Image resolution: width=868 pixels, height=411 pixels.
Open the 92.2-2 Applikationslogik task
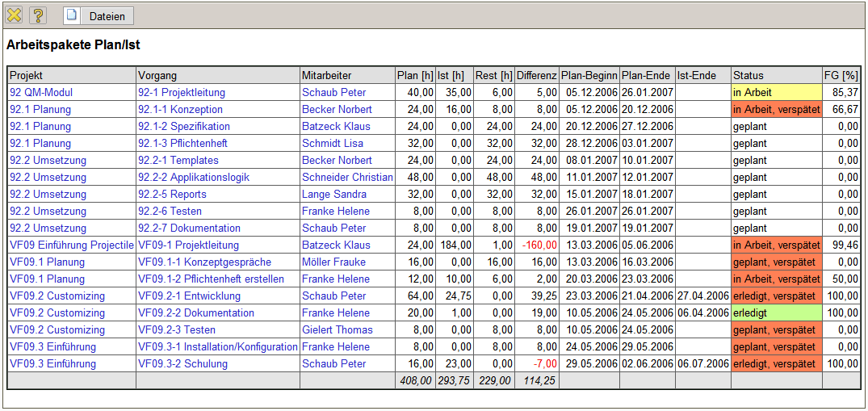(193, 178)
